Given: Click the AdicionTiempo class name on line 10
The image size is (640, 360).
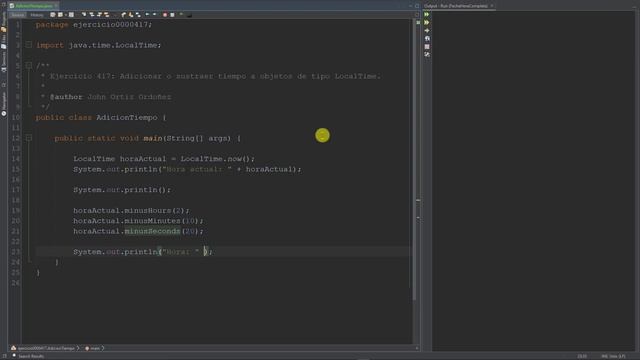Looking at the screenshot, I should tap(127, 118).
